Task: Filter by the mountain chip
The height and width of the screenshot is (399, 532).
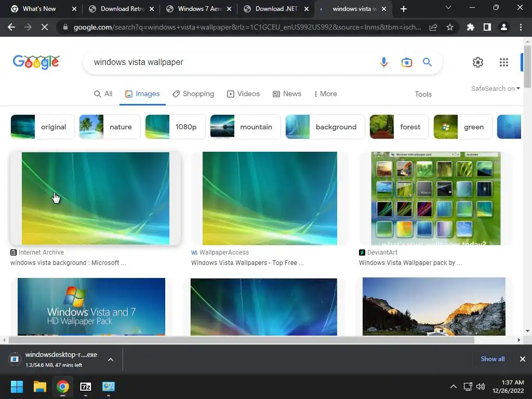Action: click(245, 127)
